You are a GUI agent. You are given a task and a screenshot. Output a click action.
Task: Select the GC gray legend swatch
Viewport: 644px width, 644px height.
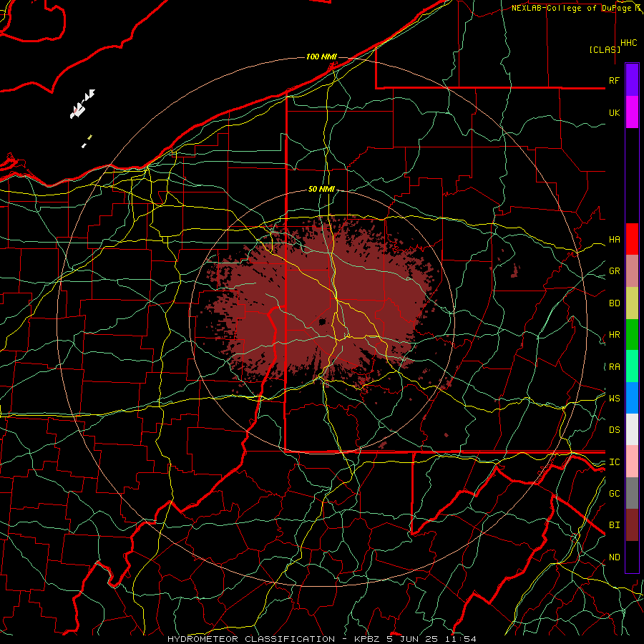point(632,493)
